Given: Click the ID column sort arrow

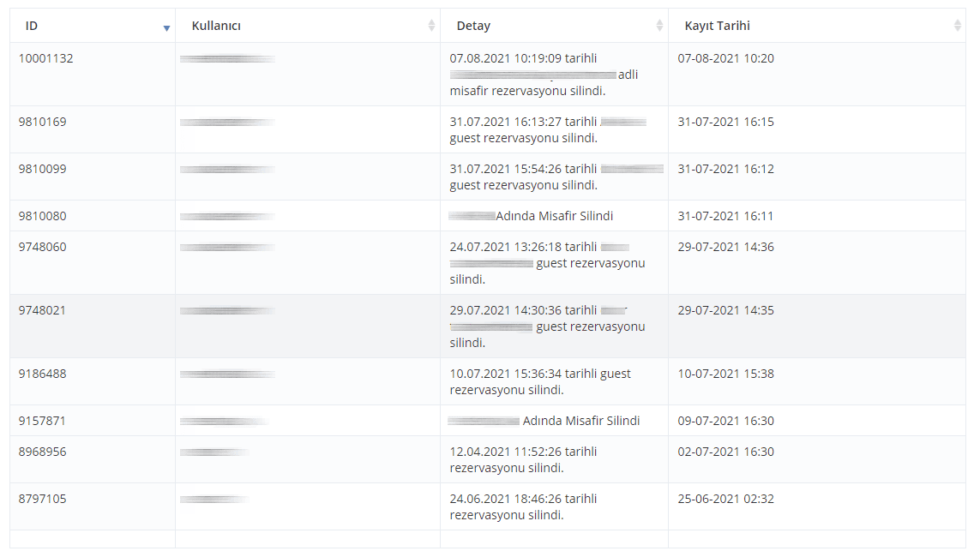Looking at the screenshot, I should [166, 28].
